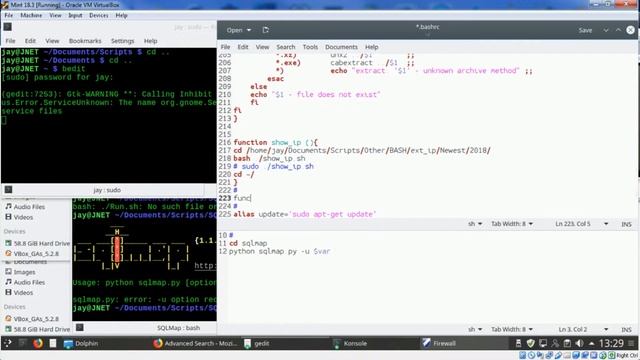Open Konsole Bookmarks menu

[x=85, y=41]
